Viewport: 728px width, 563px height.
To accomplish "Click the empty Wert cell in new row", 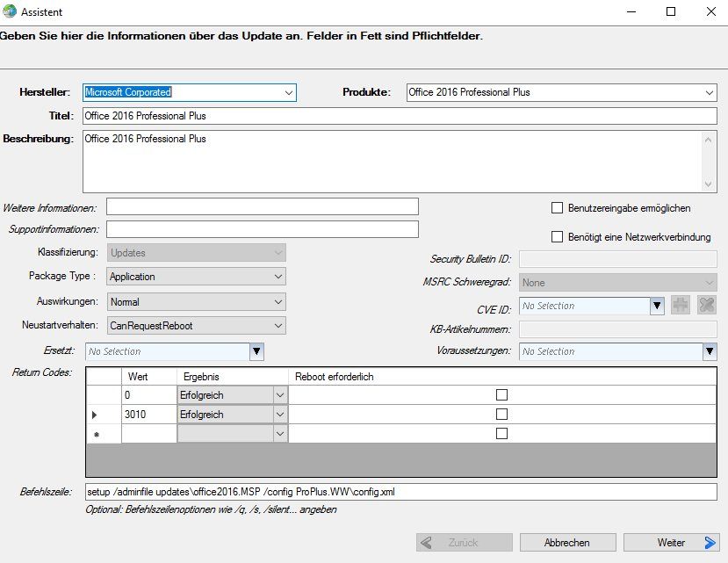I will point(149,434).
